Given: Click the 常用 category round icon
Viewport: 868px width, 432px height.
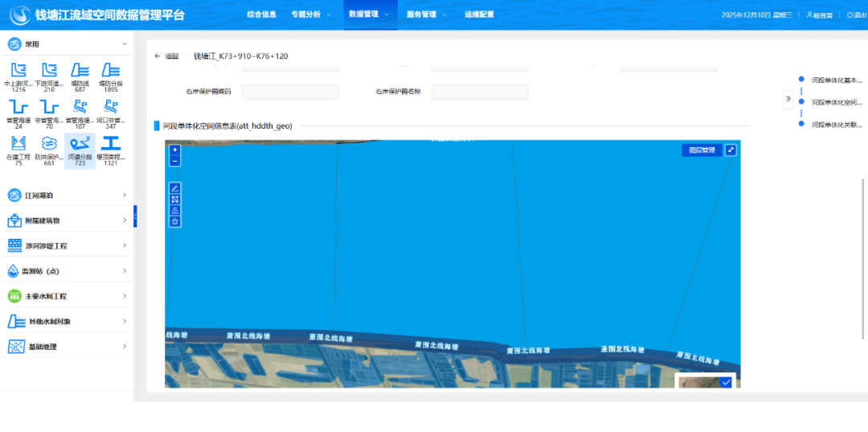Looking at the screenshot, I should coord(14,43).
